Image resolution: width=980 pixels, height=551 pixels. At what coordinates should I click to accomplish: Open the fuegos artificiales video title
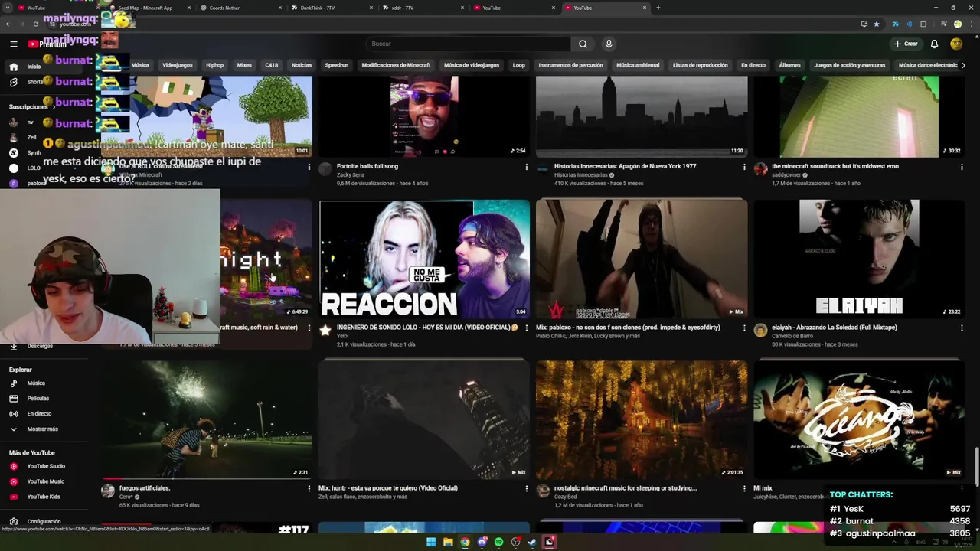point(145,488)
